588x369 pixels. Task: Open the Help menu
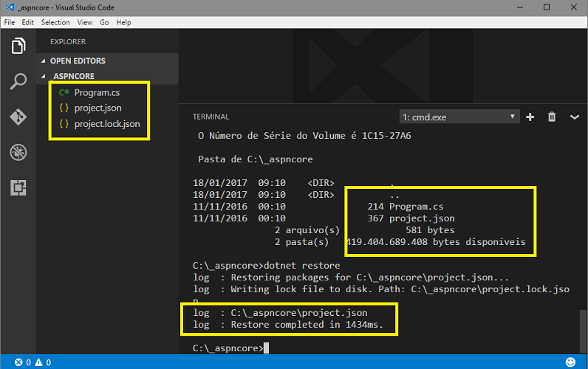[123, 22]
